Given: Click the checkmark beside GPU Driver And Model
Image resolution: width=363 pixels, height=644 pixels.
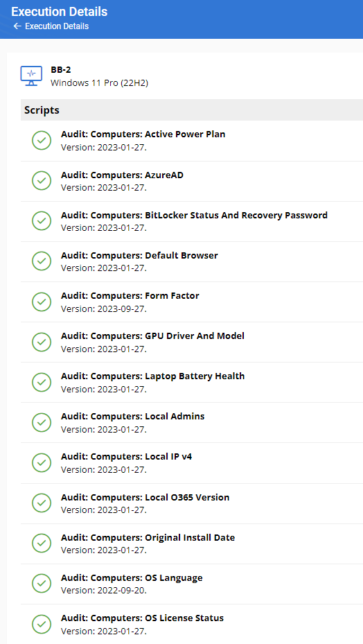Looking at the screenshot, I should click(42, 342).
